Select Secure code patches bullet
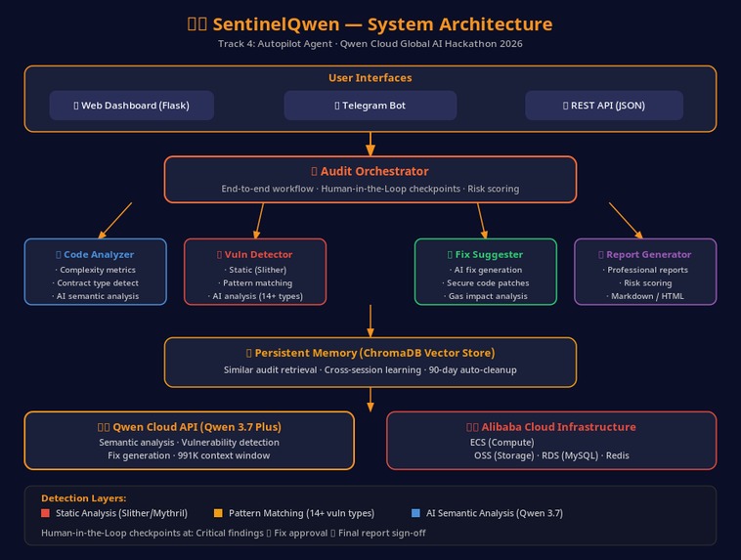Image resolution: width=741 pixels, height=560 pixels. pos(486,283)
